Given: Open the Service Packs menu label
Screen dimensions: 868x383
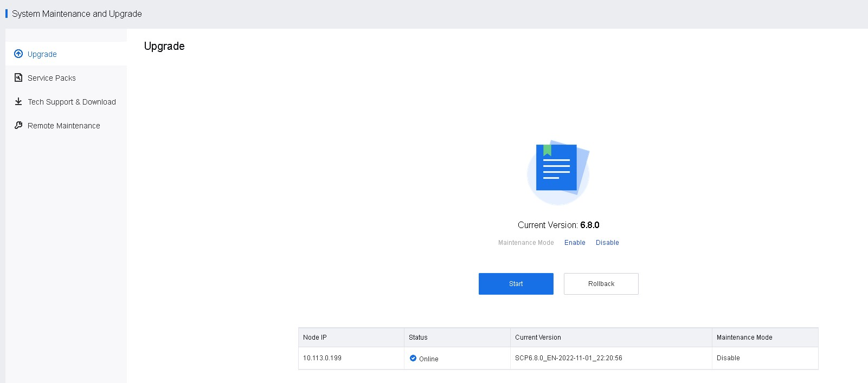Looking at the screenshot, I should tap(52, 78).
